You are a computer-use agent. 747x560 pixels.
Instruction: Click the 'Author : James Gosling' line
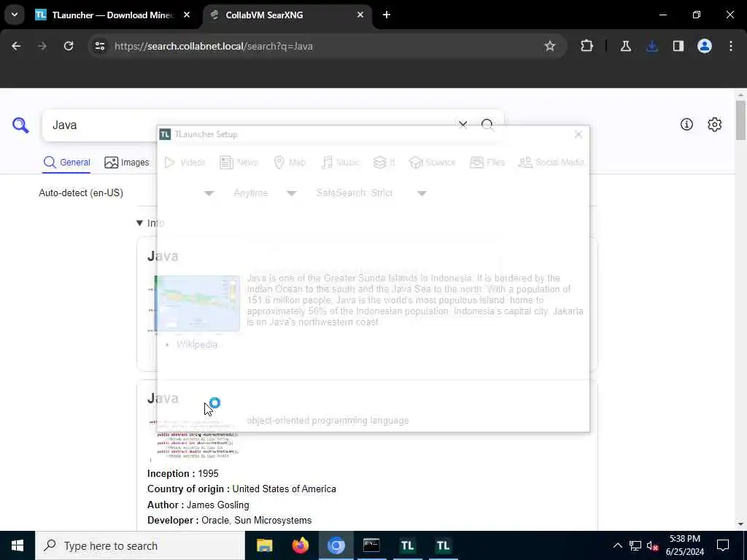198,505
